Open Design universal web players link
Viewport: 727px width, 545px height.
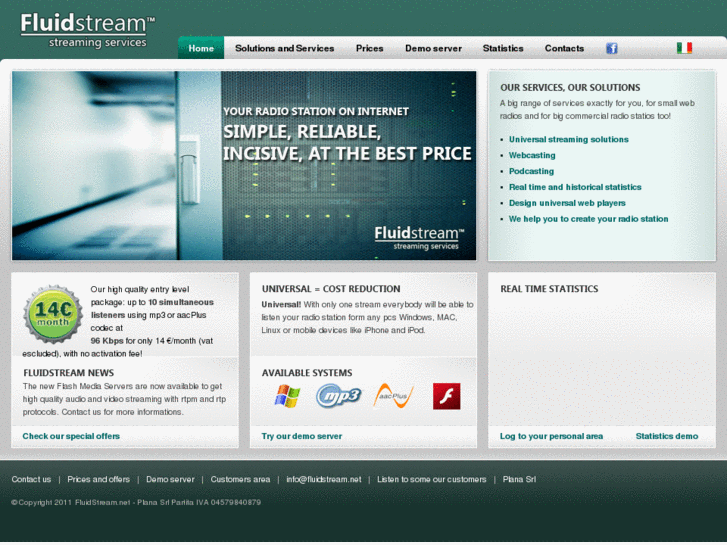coord(568,203)
